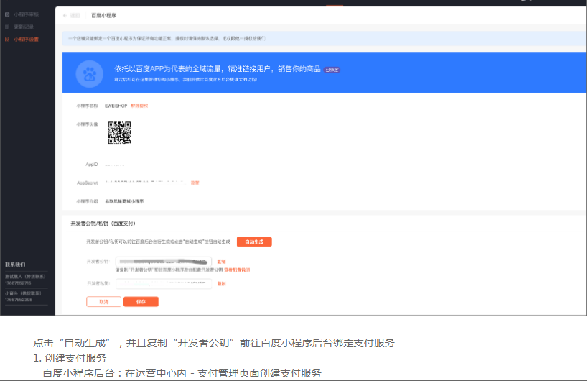Click the 自动生成 button
This screenshot has width=588, height=381.
(x=253, y=242)
